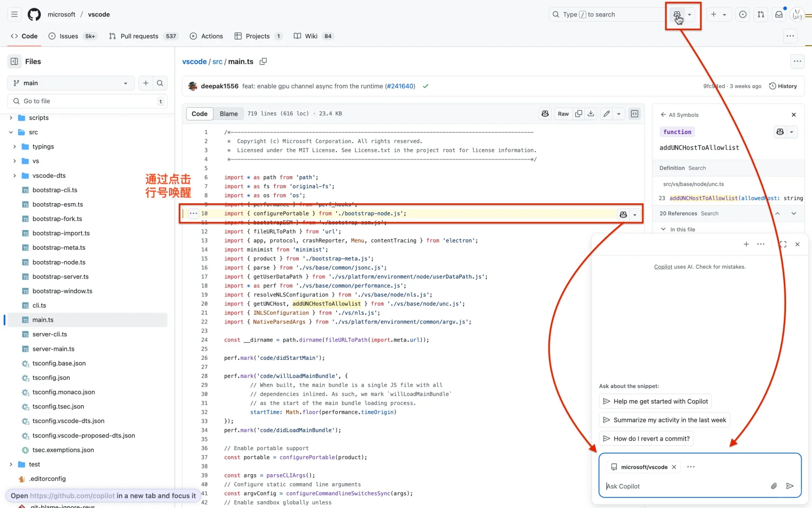
Task: Expand Copilot chat to fullscreen
Action: pyautogui.click(x=783, y=244)
